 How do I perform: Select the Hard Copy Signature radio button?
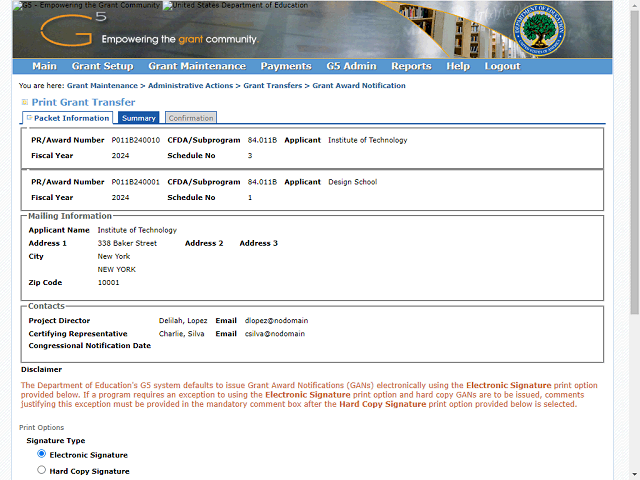pyautogui.click(x=41, y=470)
